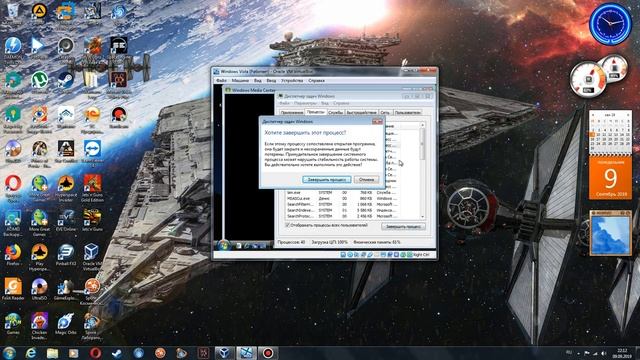This screenshot has height=360, width=640.
Task: Switch to the Сеть tab in Task Manager
Action: [385, 112]
